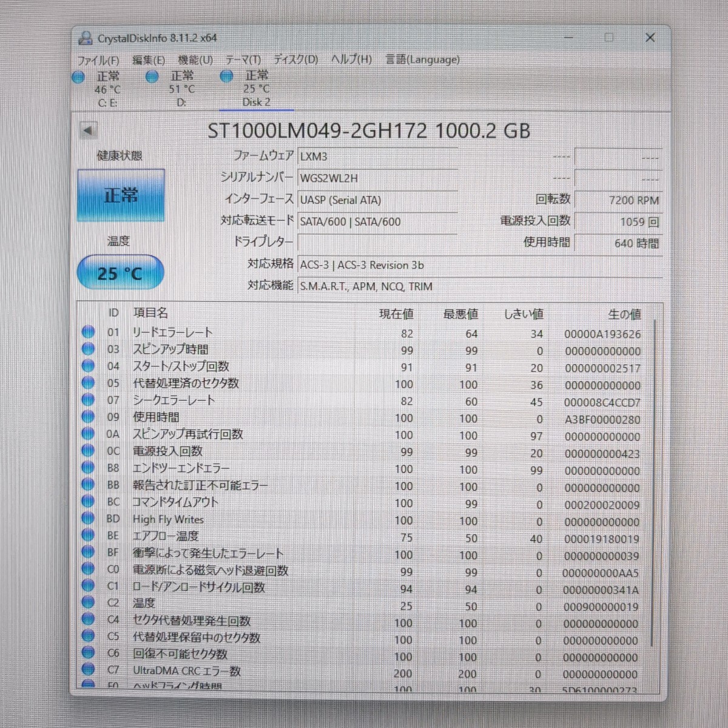Click the transfer mode field SATA/600
The height and width of the screenshot is (728, 728).
click(x=377, y=221)
